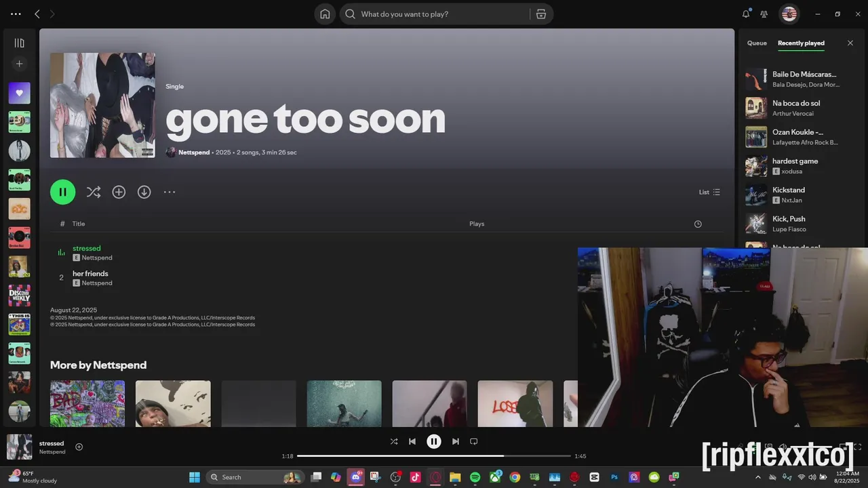Go back with the left arrow
This screenshot has height=488, width=868.
point(37,14)
